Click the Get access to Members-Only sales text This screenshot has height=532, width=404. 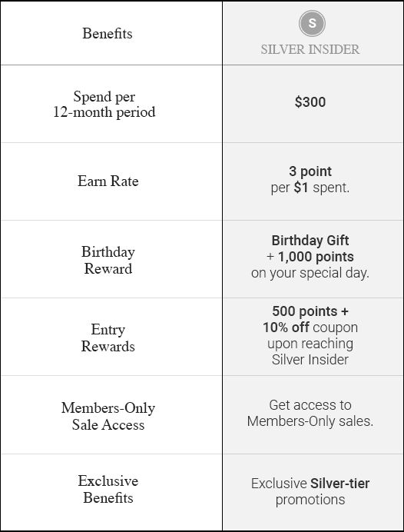point(310,414)
